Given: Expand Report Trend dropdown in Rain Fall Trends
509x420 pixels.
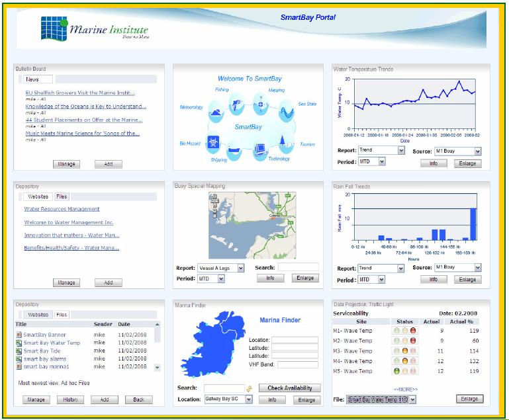Looking at the screenshot, I should (x=401, y=269).
